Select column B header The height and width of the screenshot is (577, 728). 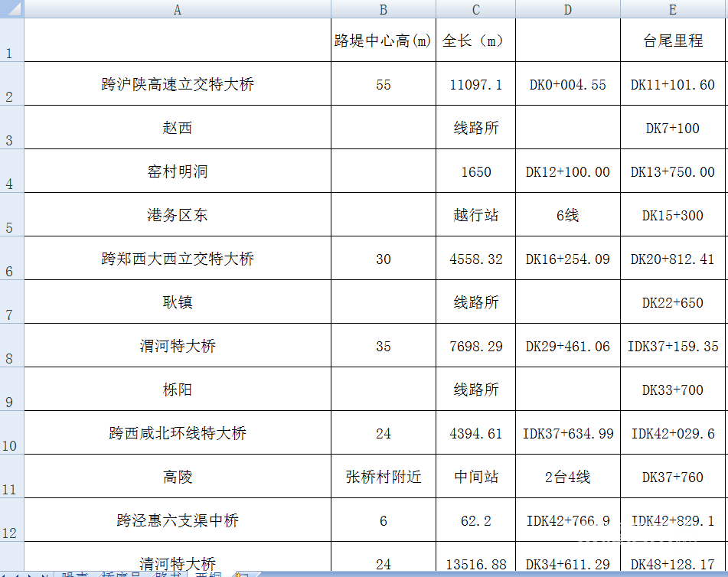click(x=384, y=9)
